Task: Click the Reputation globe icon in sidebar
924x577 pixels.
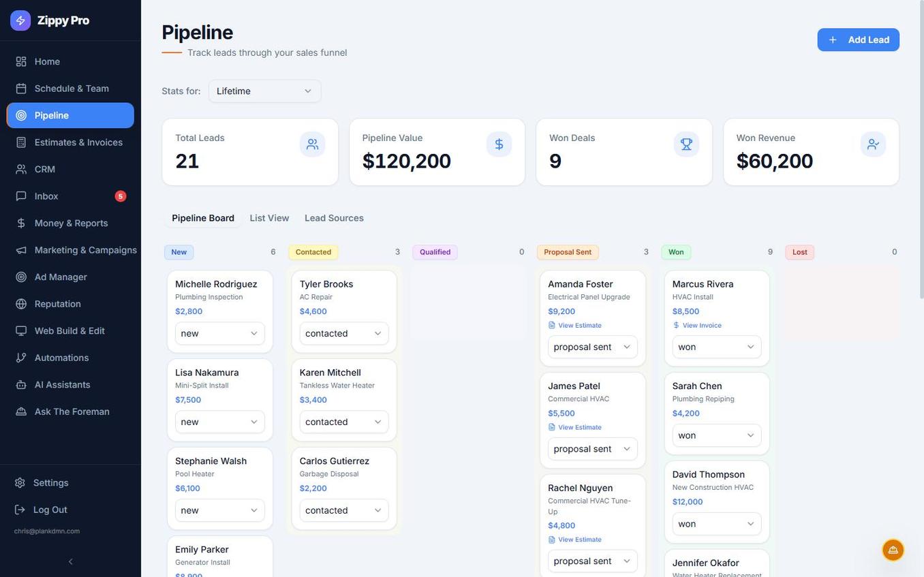Action: 21,304
